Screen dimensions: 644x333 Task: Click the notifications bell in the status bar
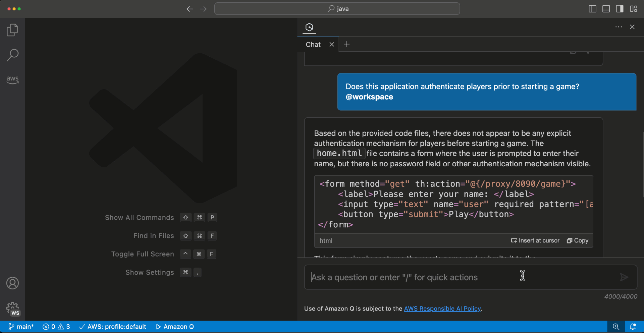633,326
